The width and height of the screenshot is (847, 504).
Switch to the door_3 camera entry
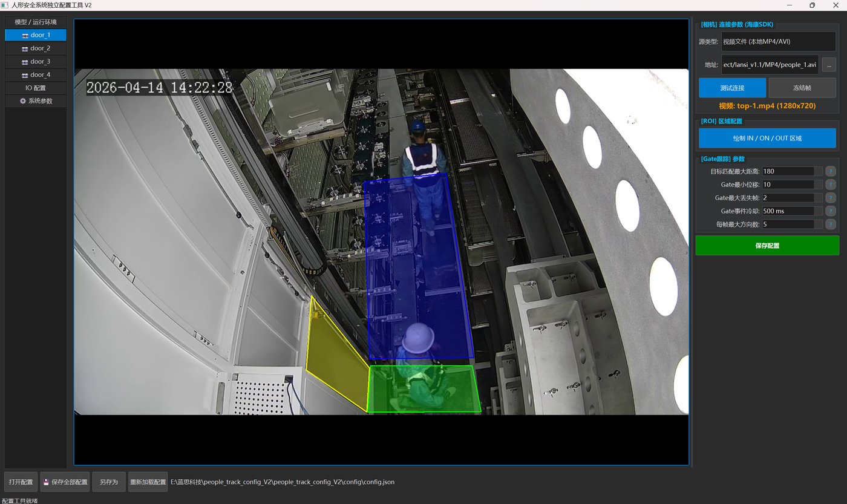36,62
